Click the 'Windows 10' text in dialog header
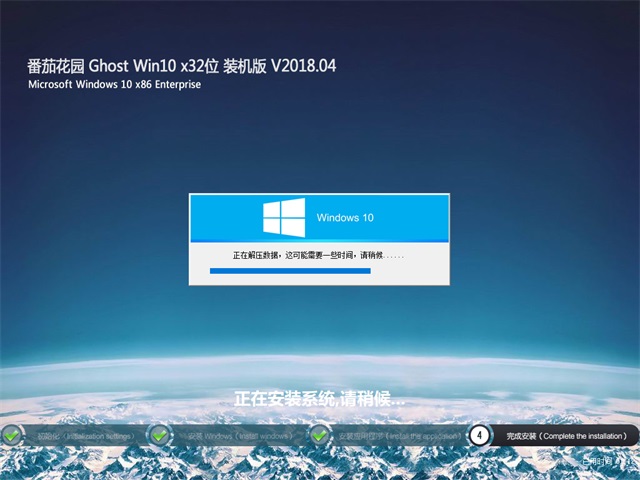Image resolution: width=640 pixels, height=480 pixels. point(345,218)
